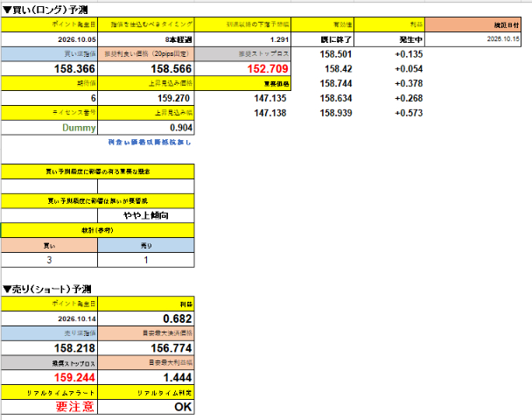Select the short section profit value 0.682

click(x=146, y=318)
